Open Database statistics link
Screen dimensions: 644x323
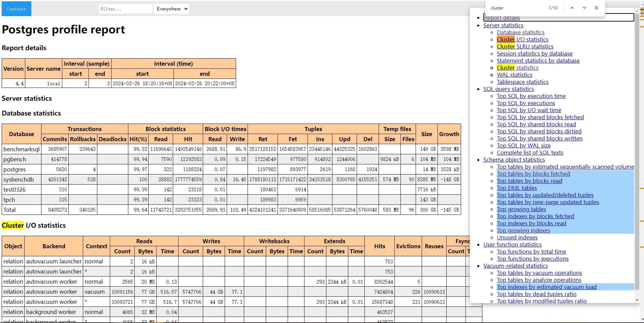[520, 32]
